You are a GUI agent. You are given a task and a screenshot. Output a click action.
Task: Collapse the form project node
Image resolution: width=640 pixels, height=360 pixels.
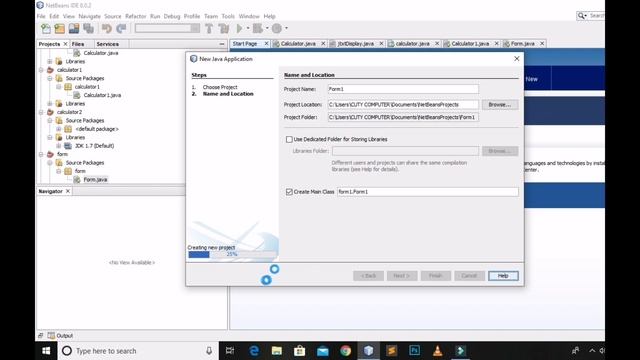(41, 154)
